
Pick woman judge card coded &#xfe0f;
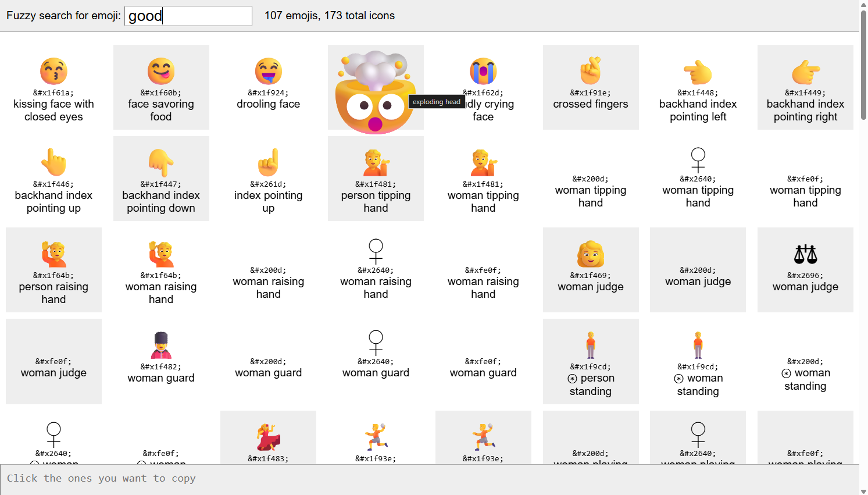53,361
